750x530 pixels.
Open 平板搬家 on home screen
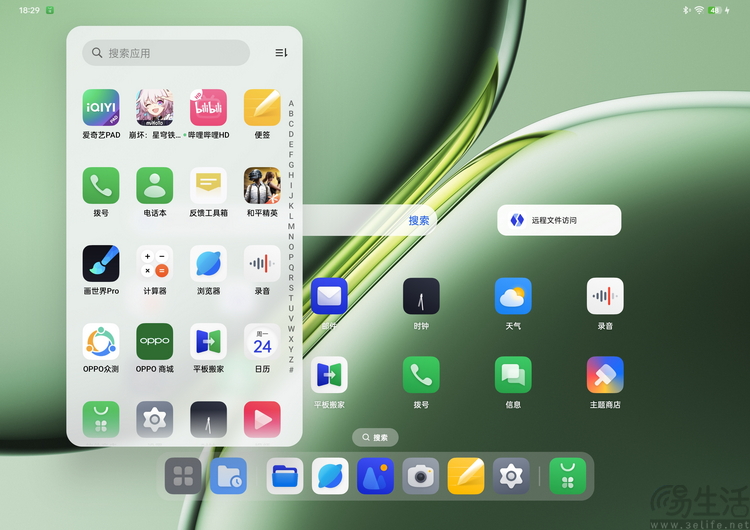pos(329,375)
